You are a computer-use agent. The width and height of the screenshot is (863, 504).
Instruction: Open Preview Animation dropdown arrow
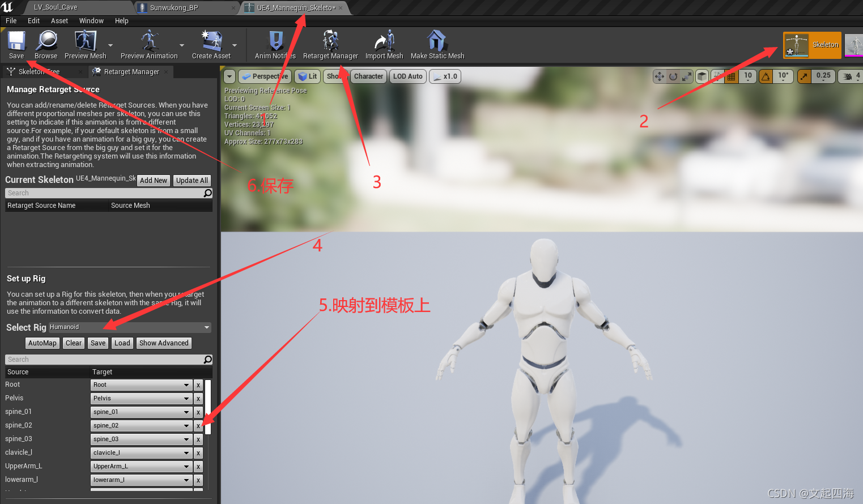pos(182,45)
